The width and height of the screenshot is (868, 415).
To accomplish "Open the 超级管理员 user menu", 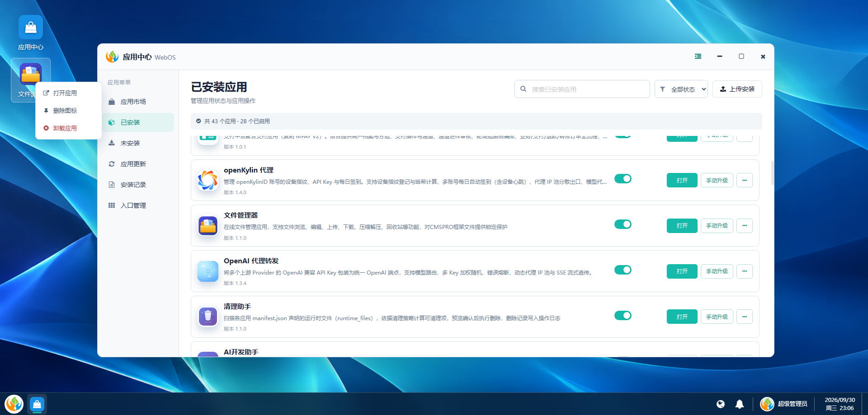I will (x=783, y=404).
